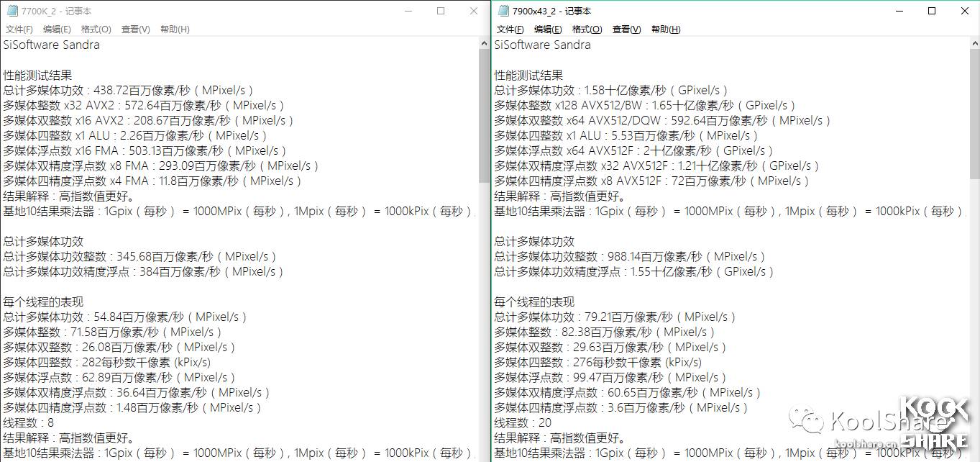
Task: Place the cursor on the SiSoftware Sandra text line
Action: point(51,45)
